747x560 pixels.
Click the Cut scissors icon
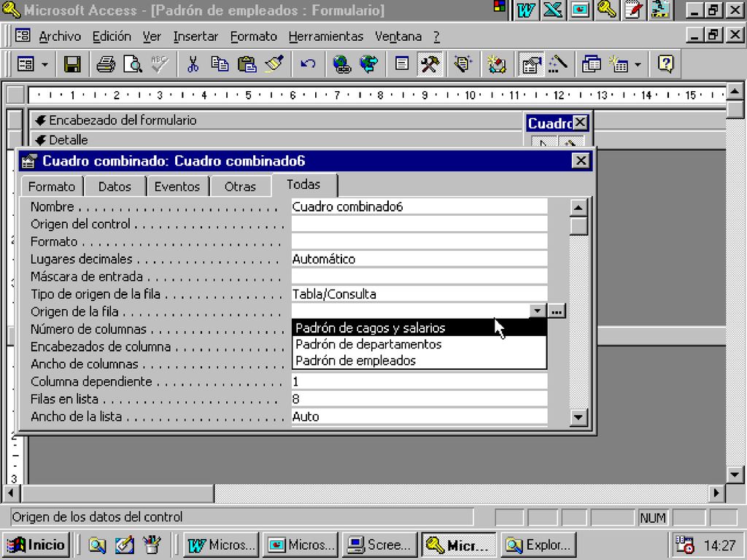[x=193, y=64]
